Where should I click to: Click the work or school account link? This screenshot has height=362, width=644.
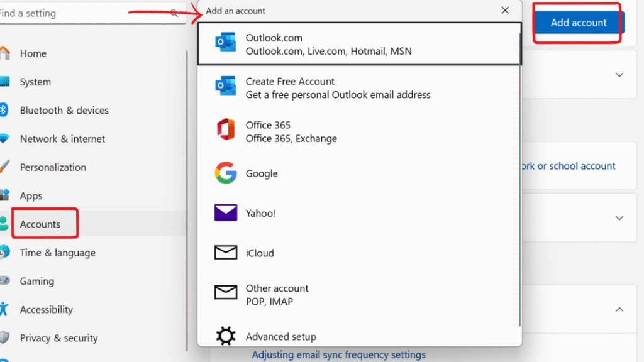pos(569,166)
